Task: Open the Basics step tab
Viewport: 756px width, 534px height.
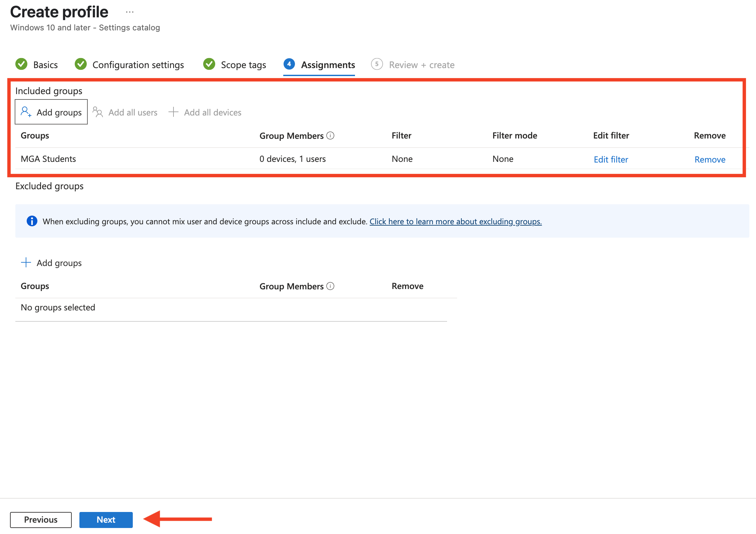Action: coord(45,65)
